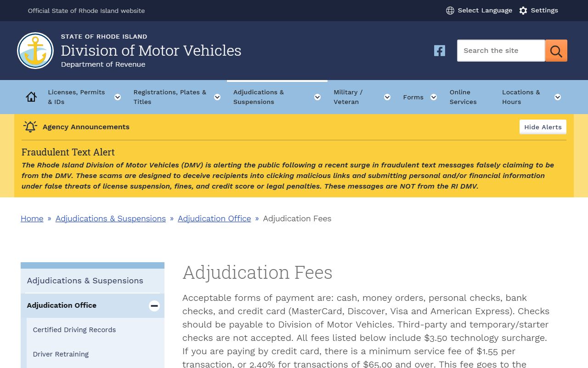
Task: Follow the Adjudication Office breadcrumb link
Action: 215,218
